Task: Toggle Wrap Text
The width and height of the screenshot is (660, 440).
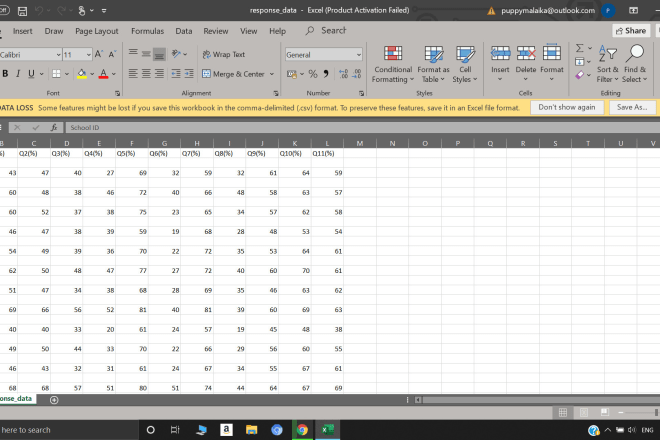Action: pos(224,54)
